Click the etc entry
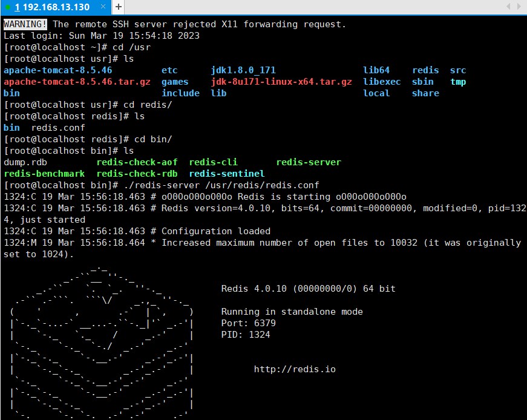Image resolution: width=527 pixels, height=420 pixels. point(169,70)
